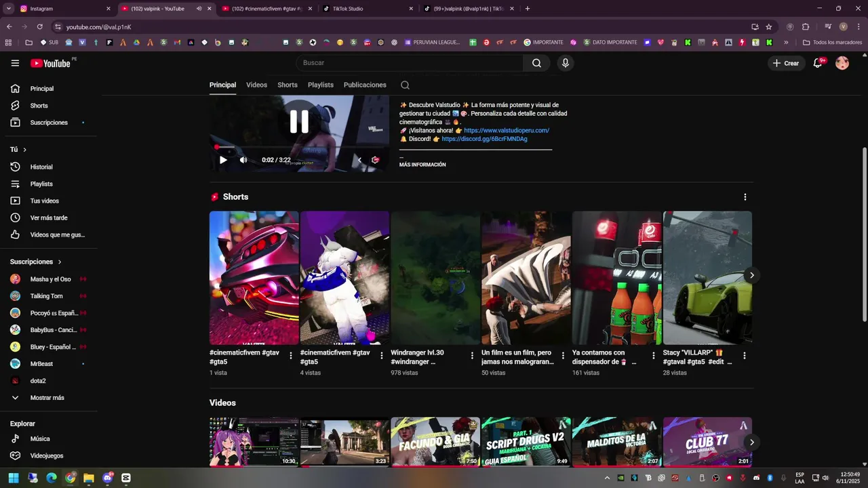Click the YouTube logo
Viewport: 868px width, 488px height.
coord(51,63)
